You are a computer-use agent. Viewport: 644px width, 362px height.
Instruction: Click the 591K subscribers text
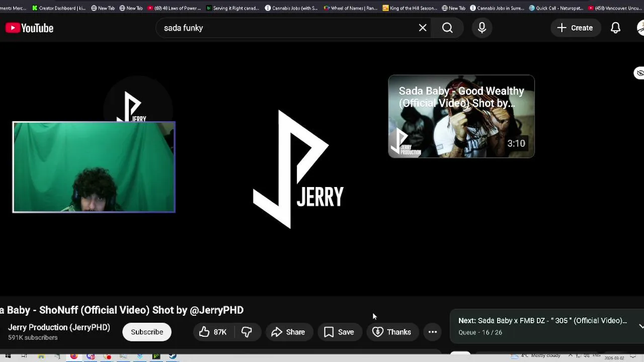pos(33,337)
